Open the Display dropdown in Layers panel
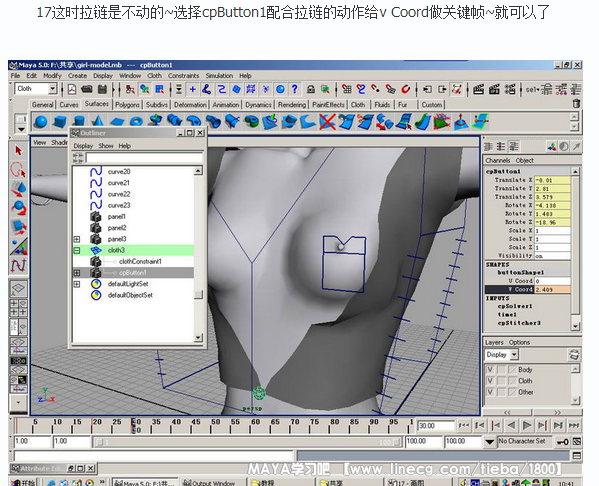This screenshot has height=486, width=599. pyautogui.click(x=514, y=355)
